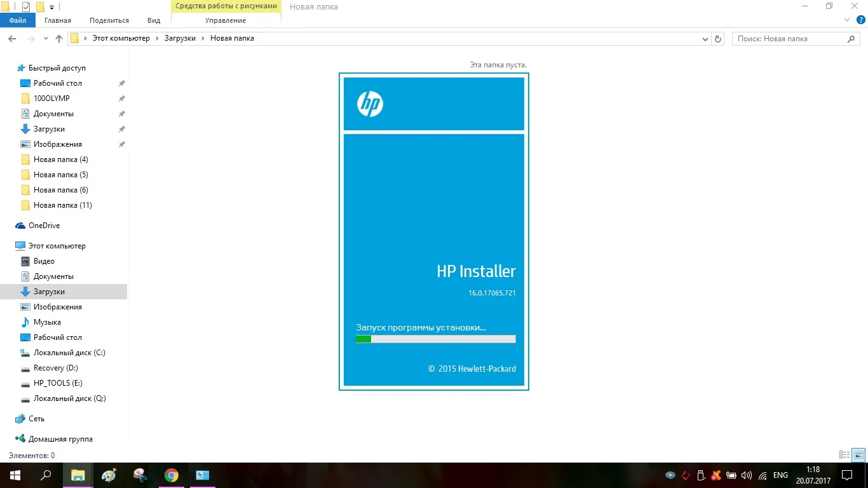Open Музыка in the navigation pane
868x488 pixels.
[47, 322]
